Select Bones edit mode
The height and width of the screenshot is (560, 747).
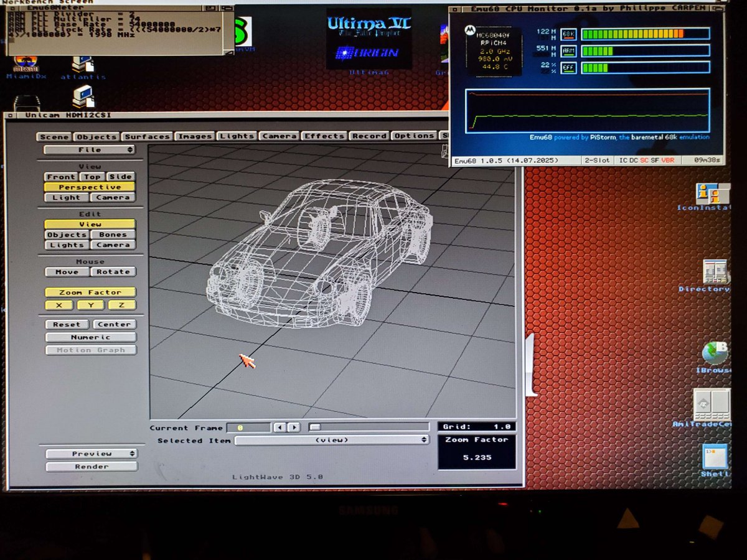tap(113, 235)
